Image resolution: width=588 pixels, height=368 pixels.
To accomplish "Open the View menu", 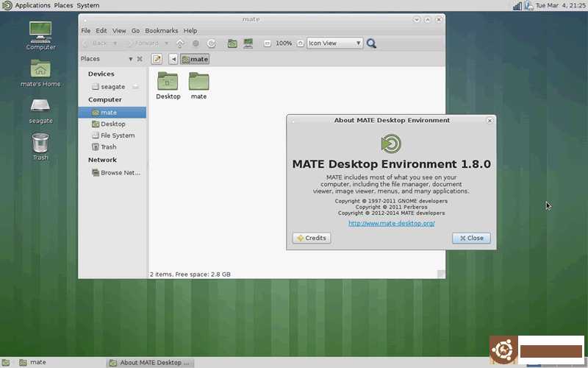I will pos(119,31).
